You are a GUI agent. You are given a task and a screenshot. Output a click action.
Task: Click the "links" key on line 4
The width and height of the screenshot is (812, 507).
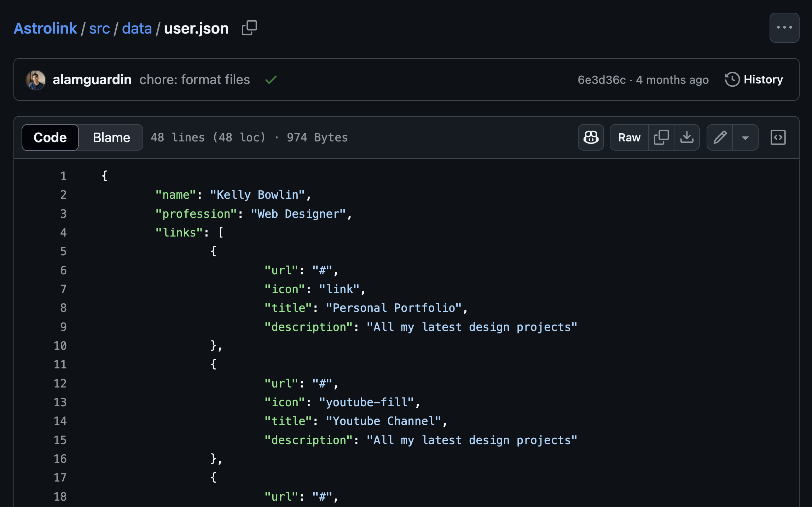pos(179,232)
